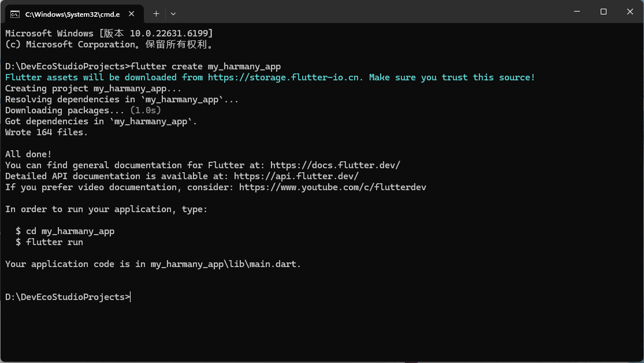The width and height of the screenshot is (644, 363).
Task: Click the 'Downloading packages... (1.0s)' line
Action: [83, 110]
